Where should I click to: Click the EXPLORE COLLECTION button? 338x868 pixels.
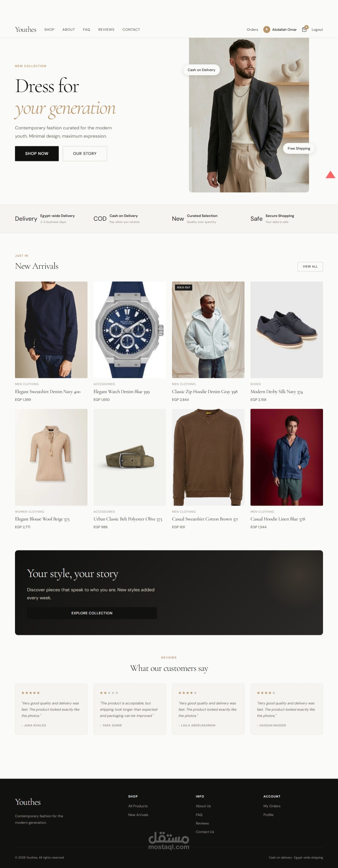coord(92,613)
